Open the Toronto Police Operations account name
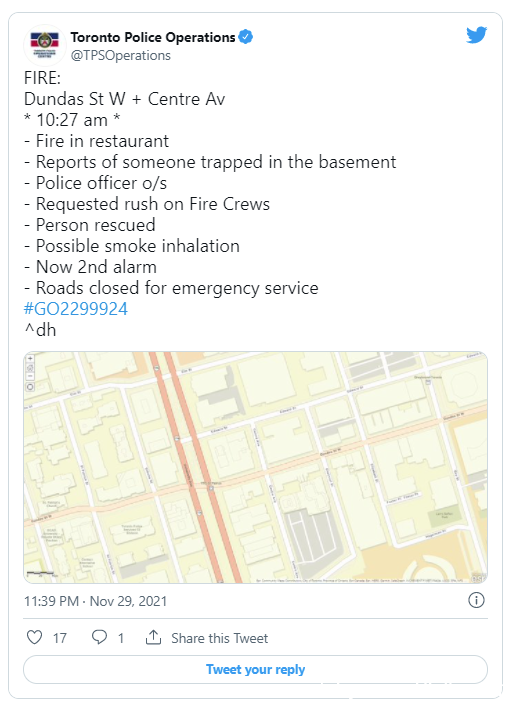Viewport: 511px width, 704px height. point(153,37)
